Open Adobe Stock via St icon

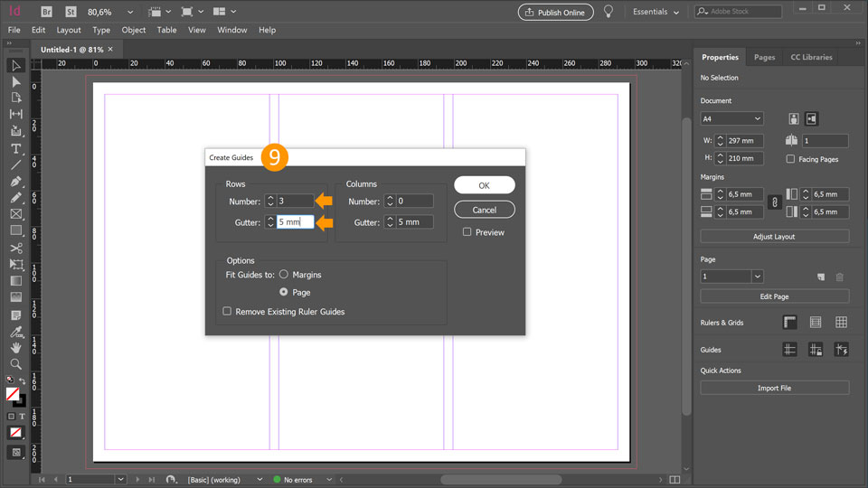tap(71, 12)
